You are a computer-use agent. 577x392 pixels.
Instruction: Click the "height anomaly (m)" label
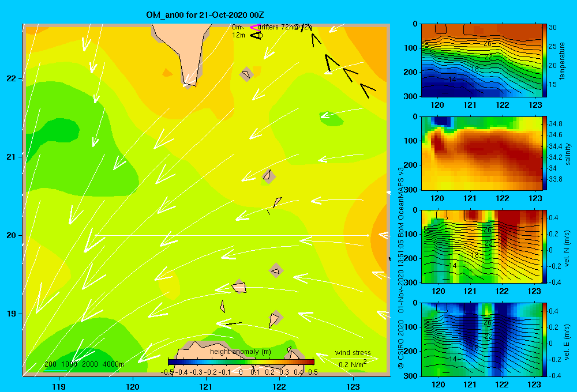pos(240,352)
